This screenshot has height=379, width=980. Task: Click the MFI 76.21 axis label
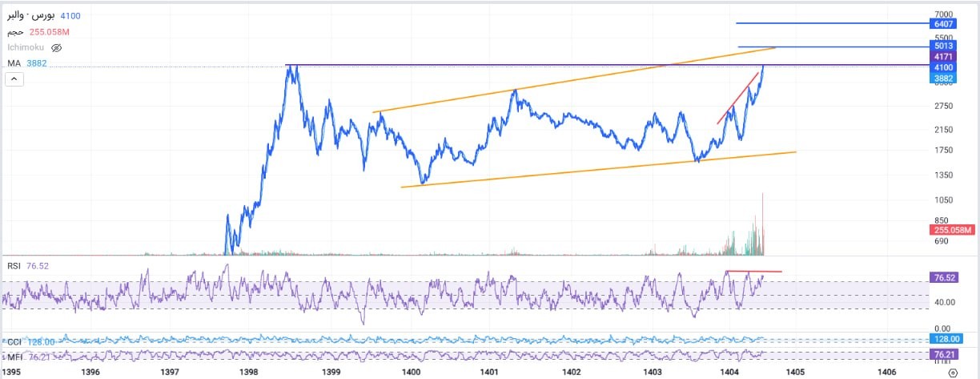[x=945, y=353]
